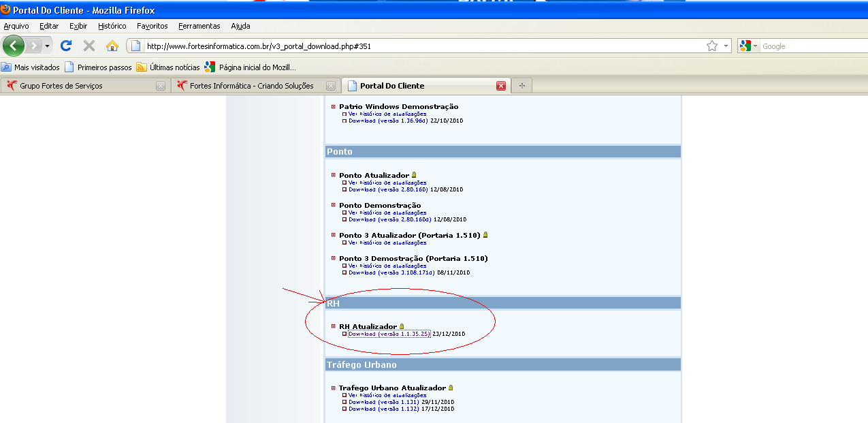Screen dimensions: 868x423
Task: Download RH Atualizador dated 23/12/2010
Action: tap(389, 334)
